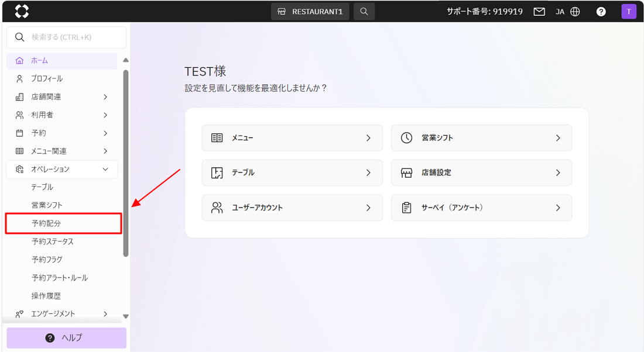Open the language globe selector
Screen dimensions: 644x352
pos(574,12)
